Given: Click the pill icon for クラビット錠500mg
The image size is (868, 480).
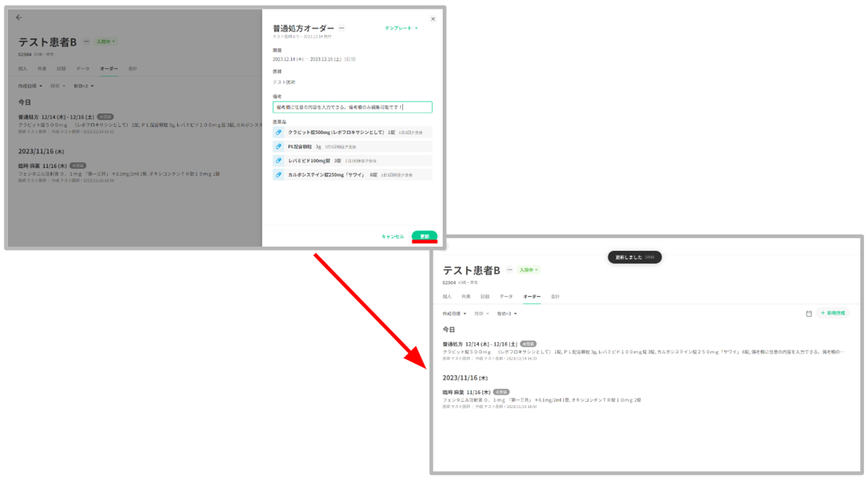Looking at the screenshot, I should click(279, 132).
